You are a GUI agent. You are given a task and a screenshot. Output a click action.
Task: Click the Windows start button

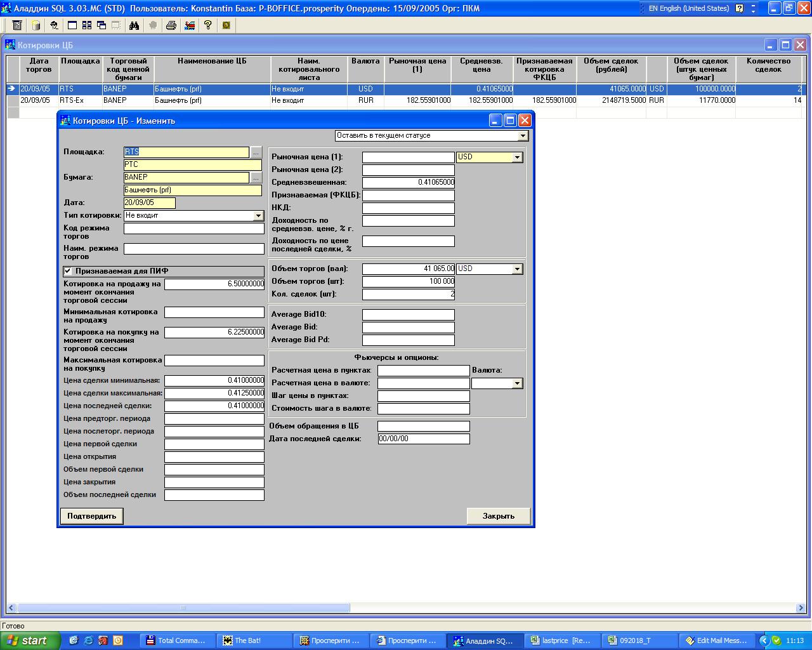pos(30,640)
